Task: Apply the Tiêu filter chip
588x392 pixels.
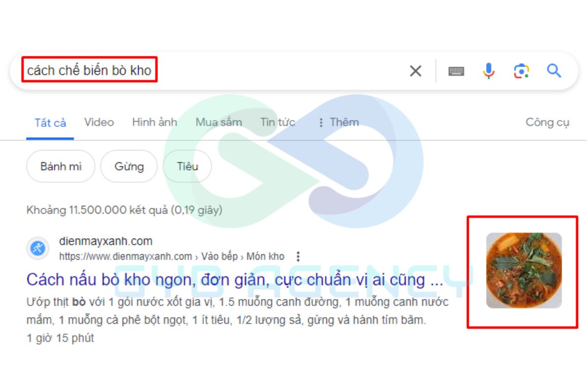Action: [x=187, y=167]
